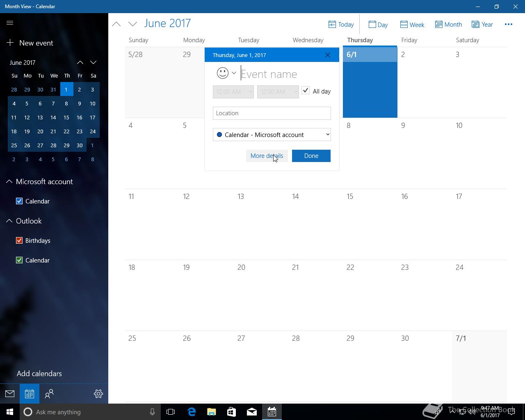Click the New event plus button

pyautogui.click(x=10, y=43)
